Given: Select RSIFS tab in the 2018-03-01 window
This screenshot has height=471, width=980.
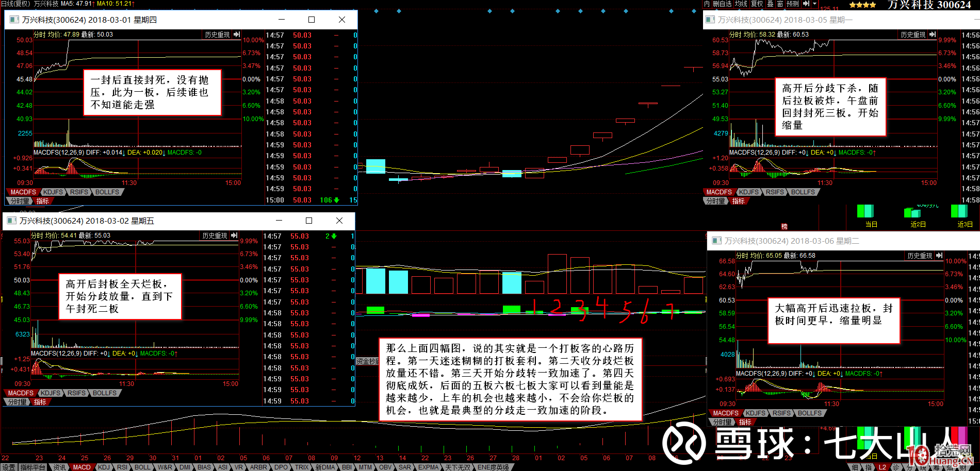Looking at the screenshot, I should 79,192.
